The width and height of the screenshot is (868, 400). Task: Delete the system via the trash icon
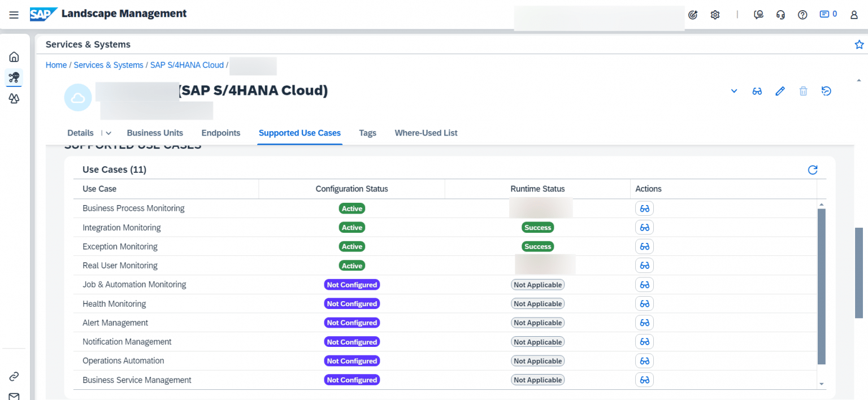tap(803, 91)
